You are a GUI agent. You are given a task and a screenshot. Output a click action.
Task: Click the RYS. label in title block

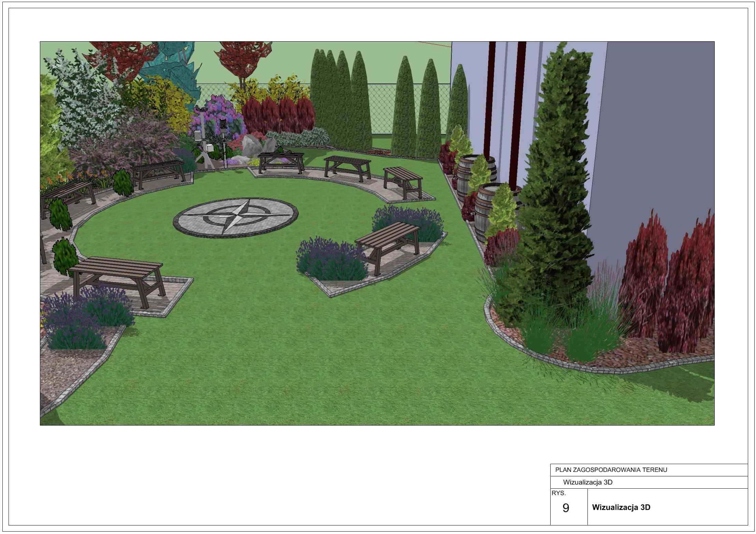point(558,493)
